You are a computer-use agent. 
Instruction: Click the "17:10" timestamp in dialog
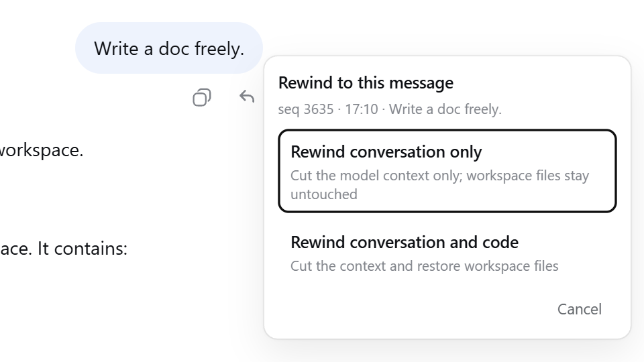pos(361,109)
